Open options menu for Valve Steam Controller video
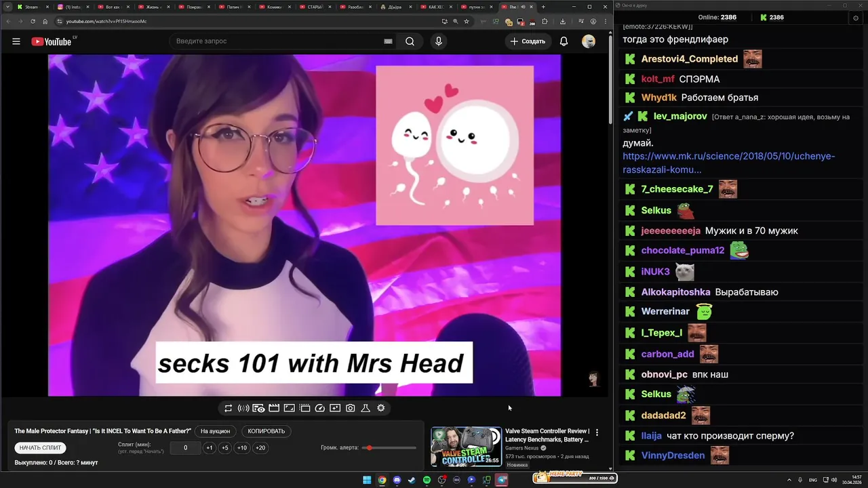868x488 pixels. [x=597, y=432]
